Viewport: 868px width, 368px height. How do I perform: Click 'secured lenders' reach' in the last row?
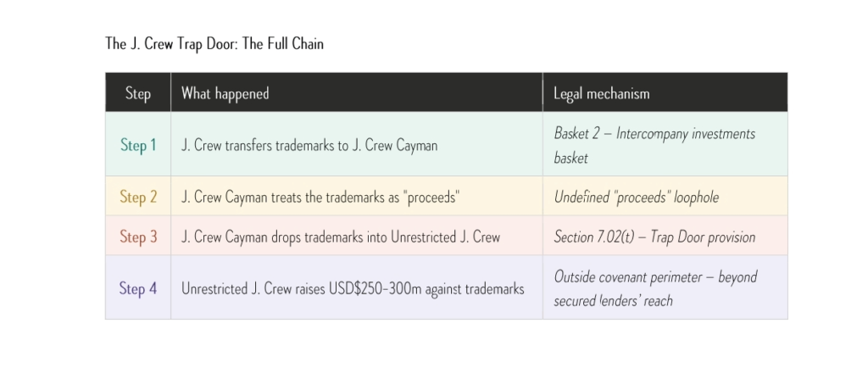point(613,300)
